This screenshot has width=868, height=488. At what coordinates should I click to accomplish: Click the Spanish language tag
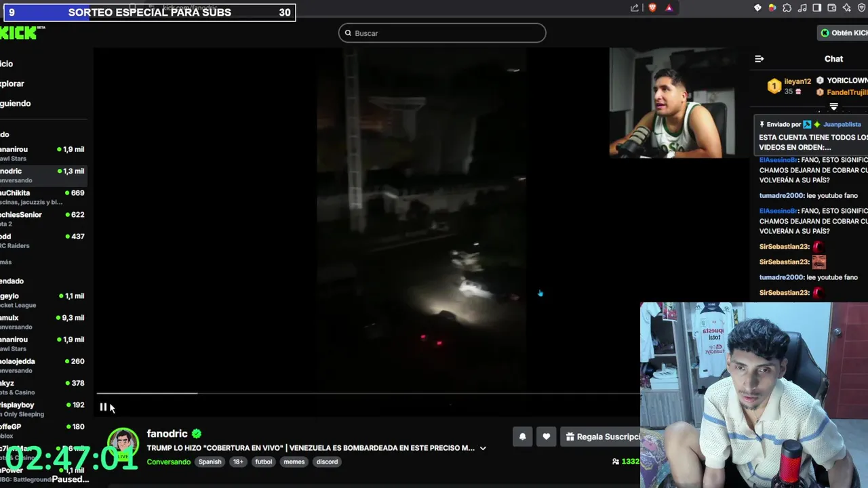[x=210, y=462]
